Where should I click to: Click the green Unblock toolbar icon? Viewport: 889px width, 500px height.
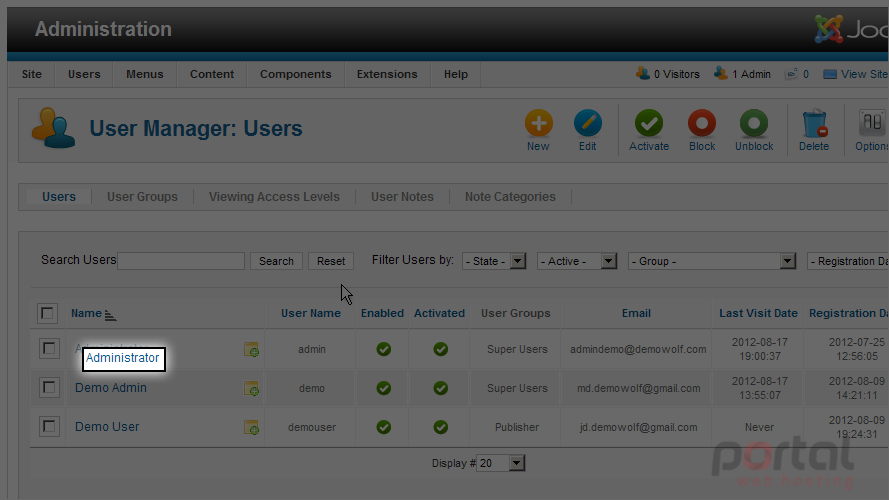point(754,123)
